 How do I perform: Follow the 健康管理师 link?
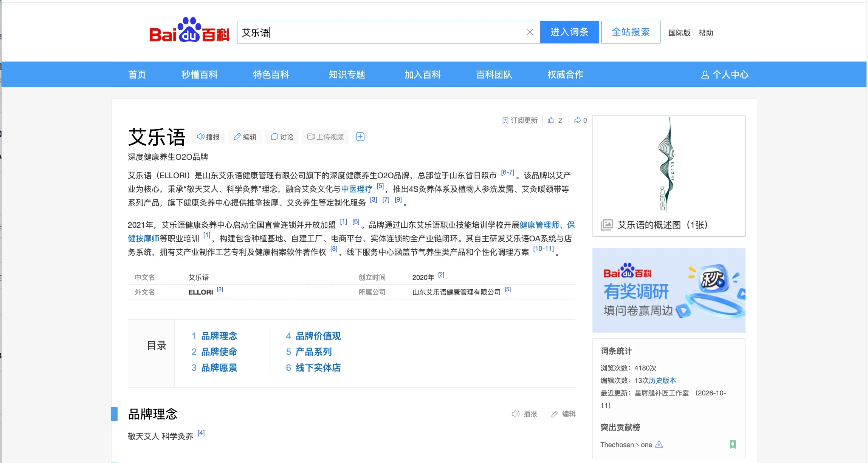pos(539,225)
